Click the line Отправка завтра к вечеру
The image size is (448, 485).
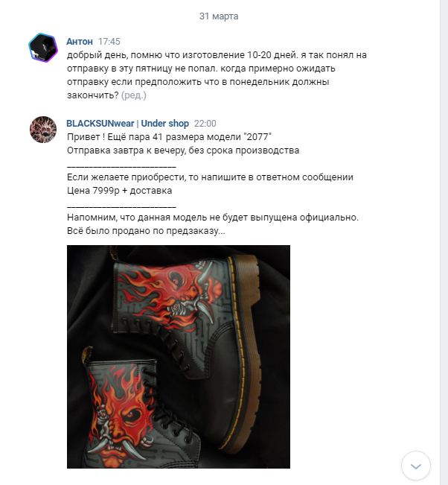coord(183,150)
